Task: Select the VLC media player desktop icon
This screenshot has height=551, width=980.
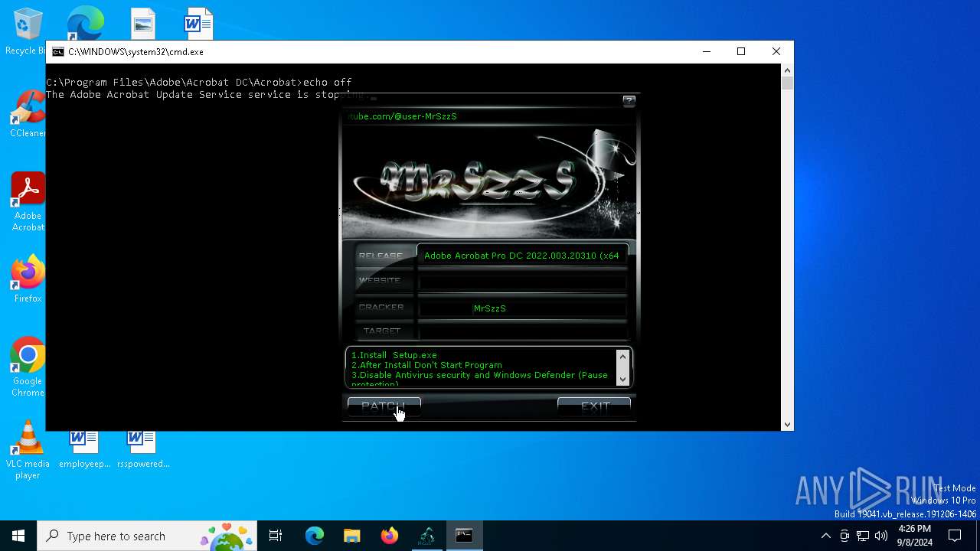Action: coord(28,450)
